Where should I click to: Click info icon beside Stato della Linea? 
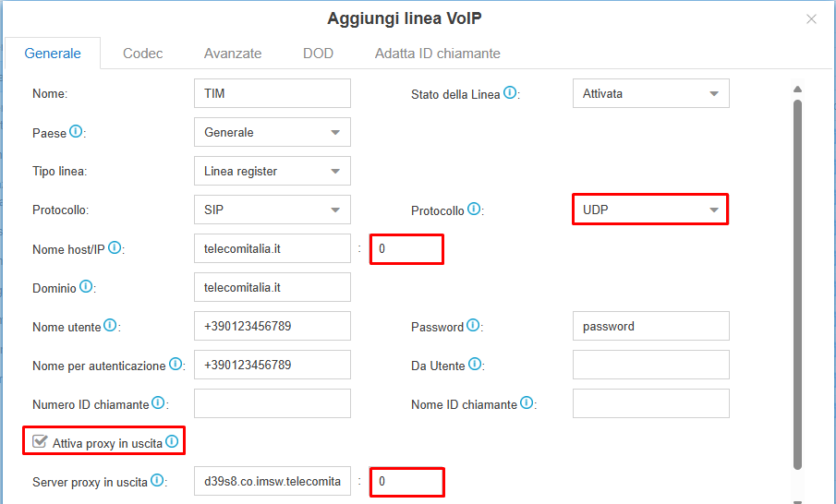510,93
